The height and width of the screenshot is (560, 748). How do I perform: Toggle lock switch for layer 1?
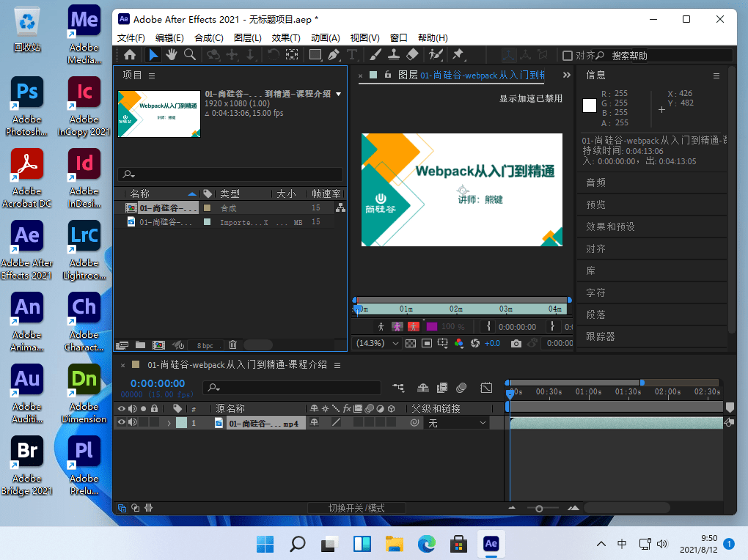coord(154,422)
